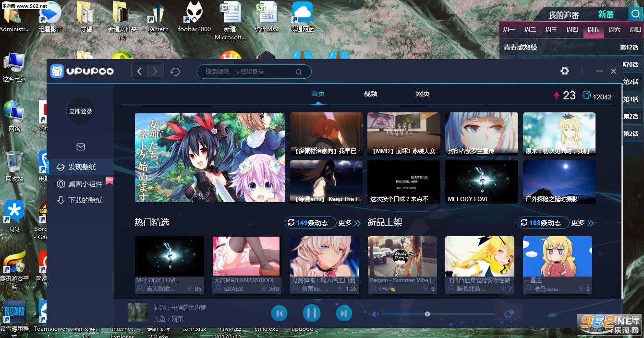Select 发现壁纸 in sidebar
This screenshot has width=644, height=338.
coord(80,167)
